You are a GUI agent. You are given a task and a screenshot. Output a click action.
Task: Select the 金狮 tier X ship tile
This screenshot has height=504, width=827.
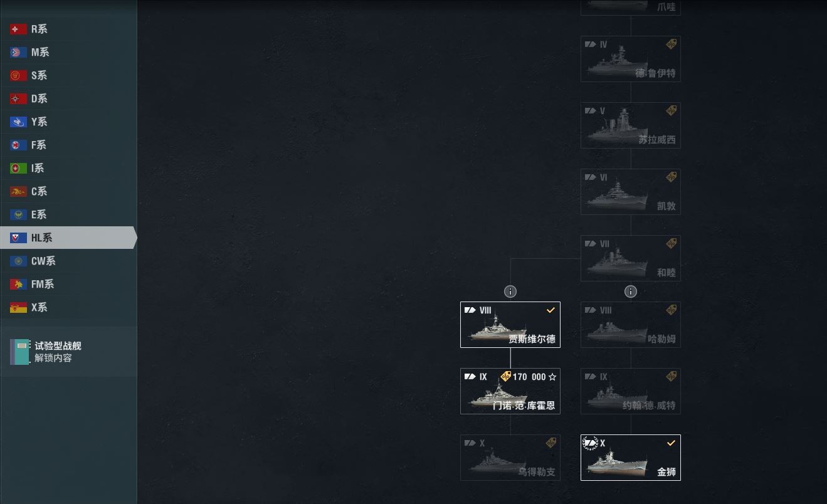[631, 458]
